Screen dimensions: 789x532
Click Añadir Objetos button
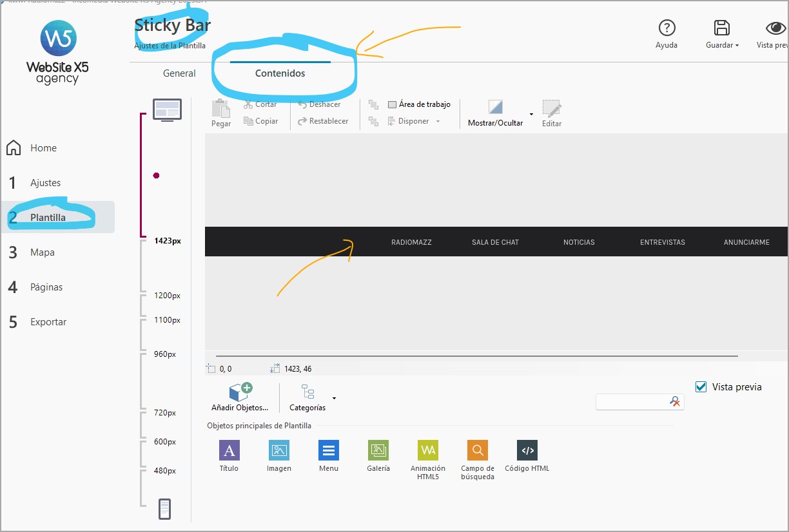coord(240,397)
